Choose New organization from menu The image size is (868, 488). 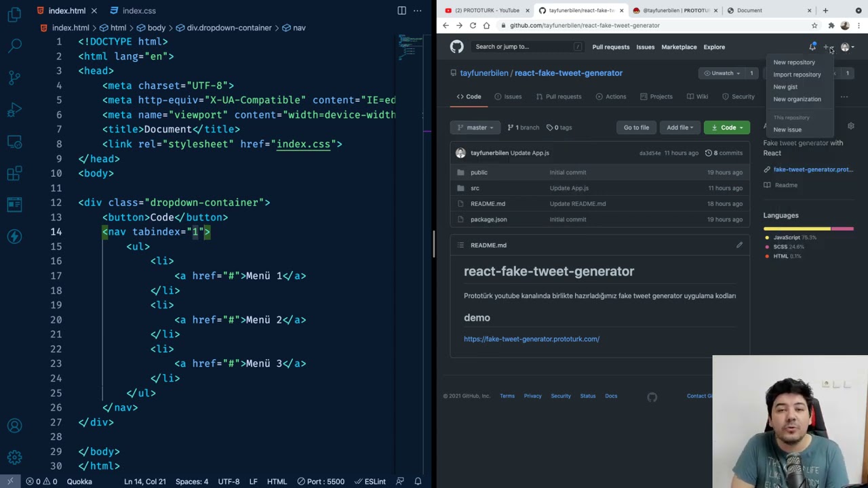797,99
